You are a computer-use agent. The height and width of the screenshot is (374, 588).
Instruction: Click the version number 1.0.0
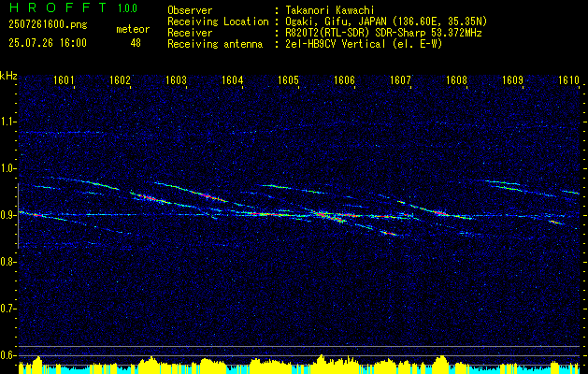(127, 8)
